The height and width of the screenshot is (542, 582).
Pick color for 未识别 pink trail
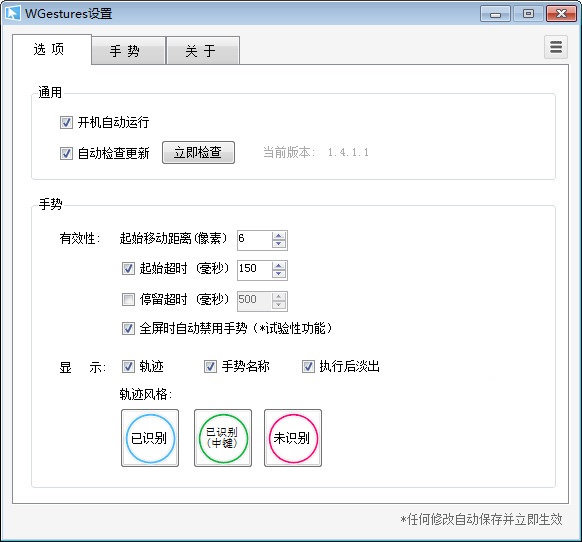(293, 438)
